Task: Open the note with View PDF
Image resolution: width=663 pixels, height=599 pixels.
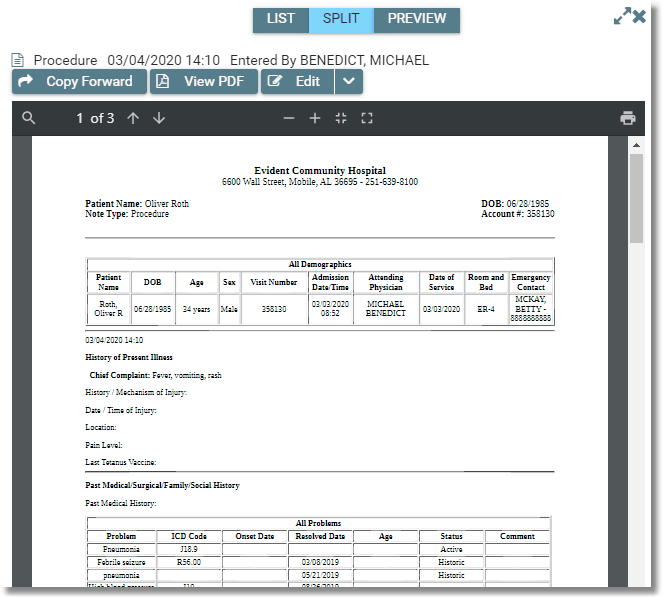Action: (204, 81)
